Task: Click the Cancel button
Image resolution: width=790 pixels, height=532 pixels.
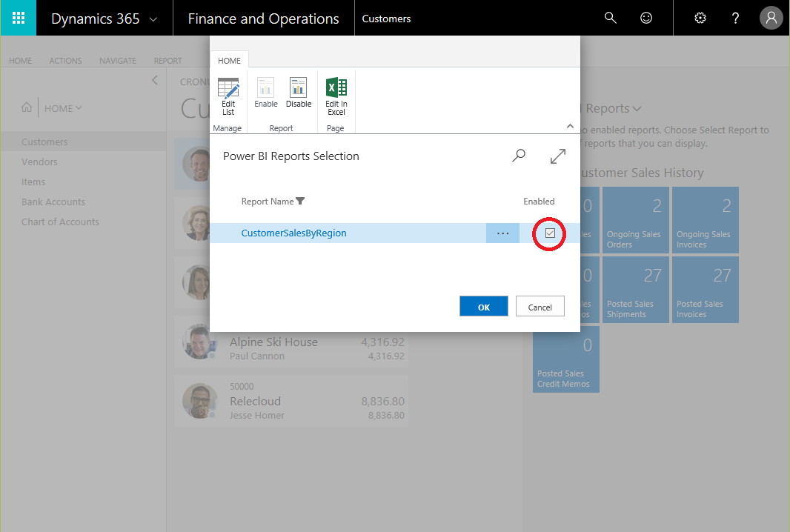Action: tap(540, 307)
